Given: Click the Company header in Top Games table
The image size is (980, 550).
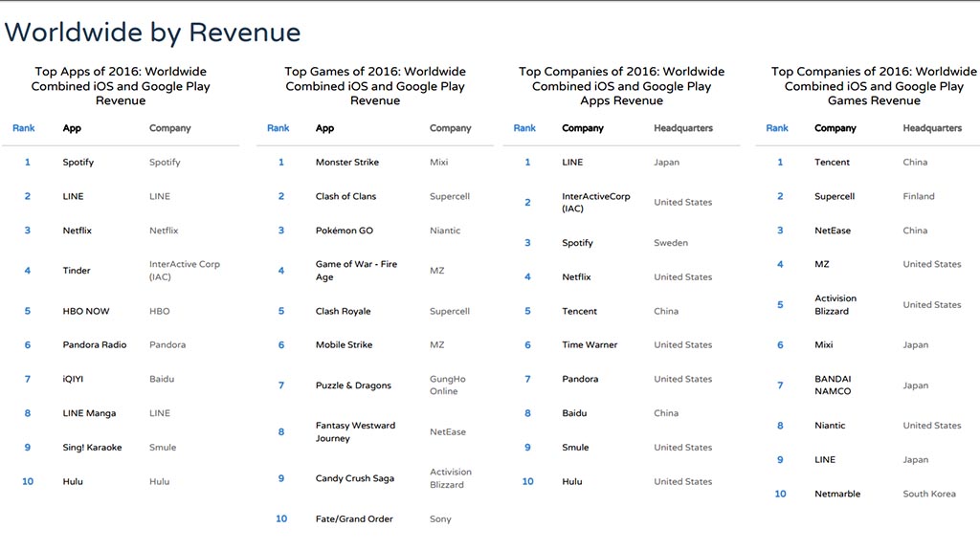Looking at the screenshot, I should click(x=450, y=128).
